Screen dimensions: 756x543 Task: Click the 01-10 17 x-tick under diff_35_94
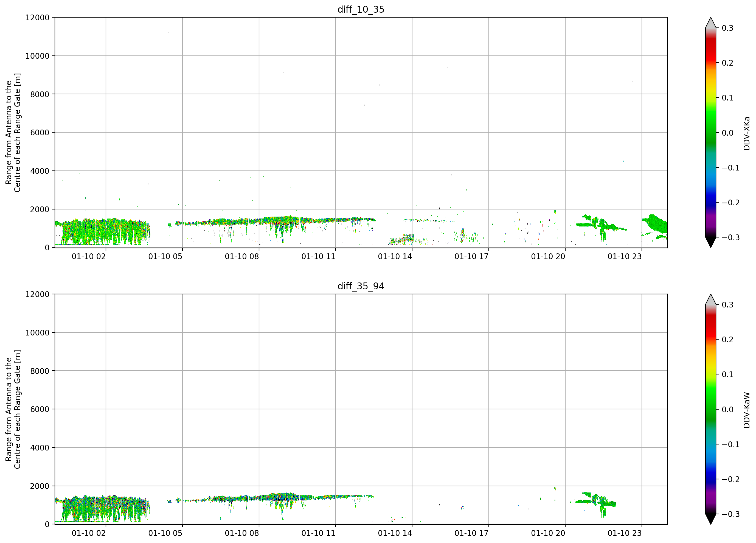(472, 533)
